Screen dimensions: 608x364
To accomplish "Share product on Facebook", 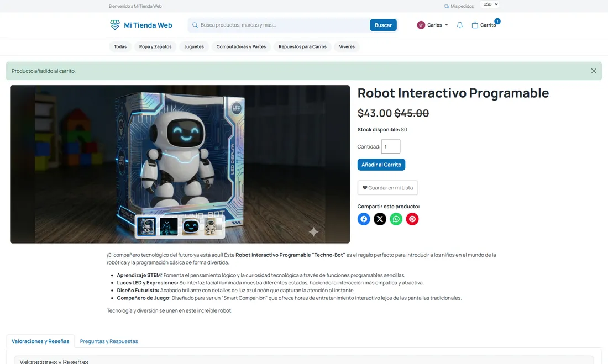I will pos(364,219).
